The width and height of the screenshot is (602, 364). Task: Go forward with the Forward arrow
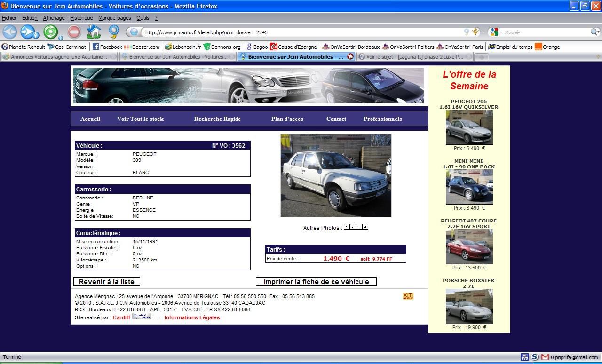coord(28,32)
